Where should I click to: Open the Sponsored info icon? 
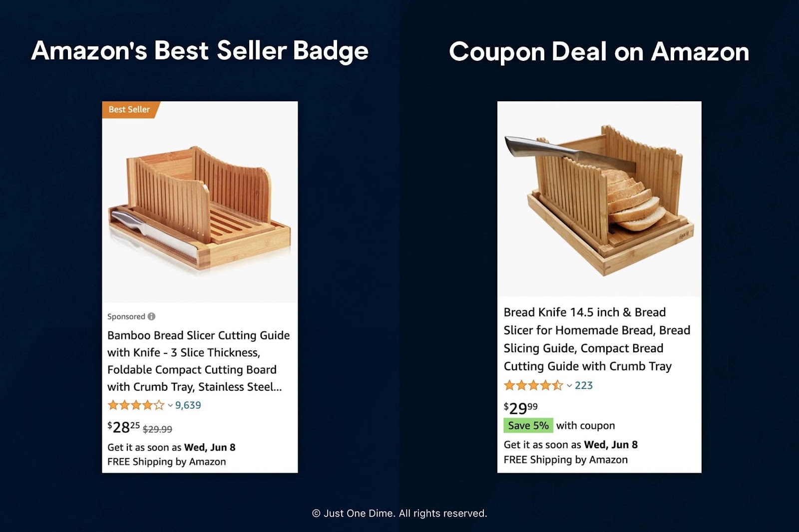[151, 316]
